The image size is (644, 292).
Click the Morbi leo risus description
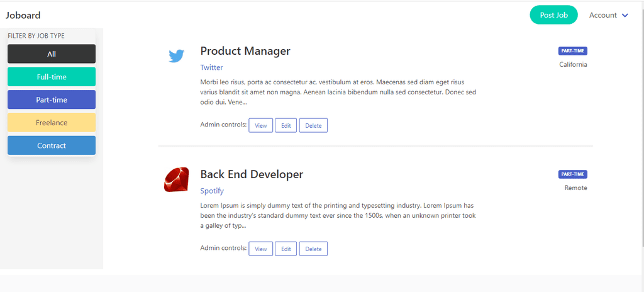point(338,92)
